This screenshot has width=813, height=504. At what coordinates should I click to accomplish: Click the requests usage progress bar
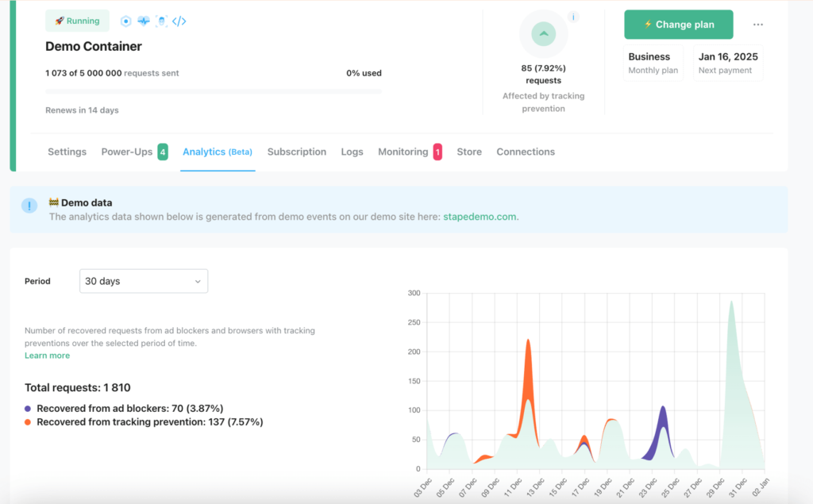213,91
